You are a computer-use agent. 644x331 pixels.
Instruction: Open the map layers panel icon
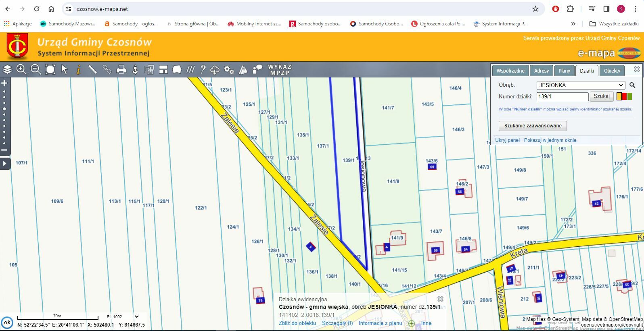(7, 70)
